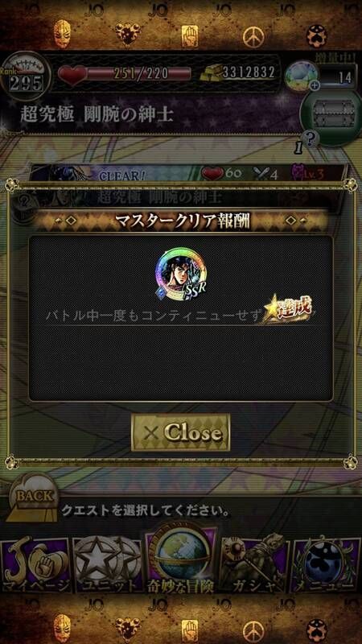362x644 pixels.
Task: Select the 奇妙な冒険 globe icon
Action: (x=181, y=559)
